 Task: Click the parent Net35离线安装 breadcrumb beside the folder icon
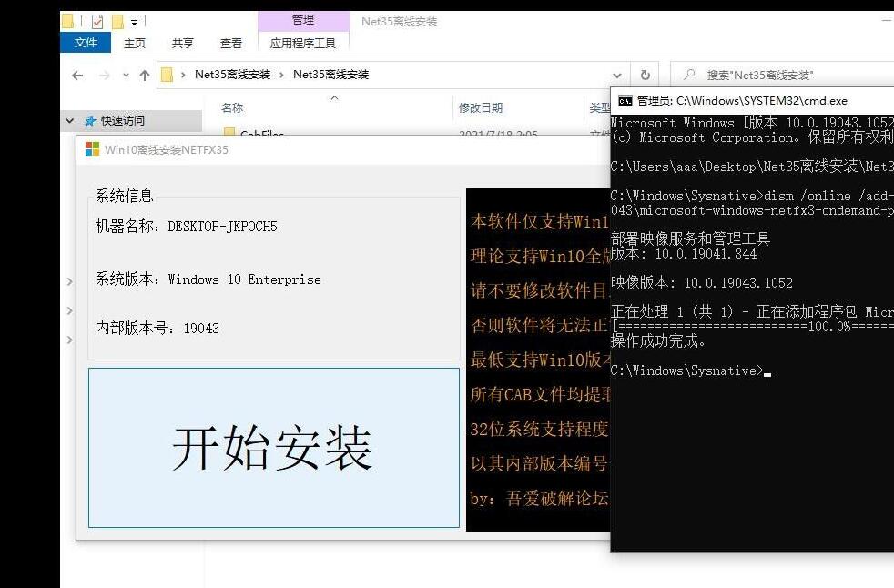click(x=233, y=75)
